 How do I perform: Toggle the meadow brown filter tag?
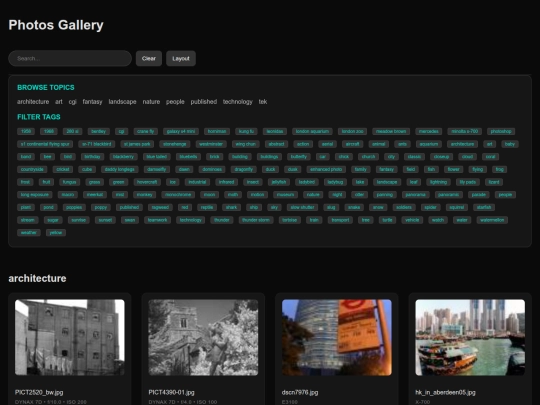coord(391,131)
